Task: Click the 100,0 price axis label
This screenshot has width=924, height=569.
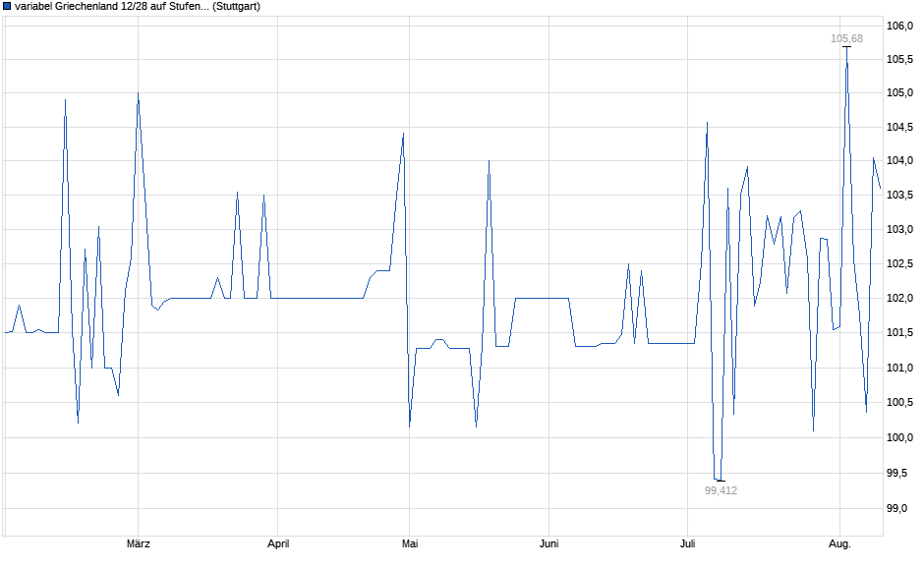Action: (899, 437)
